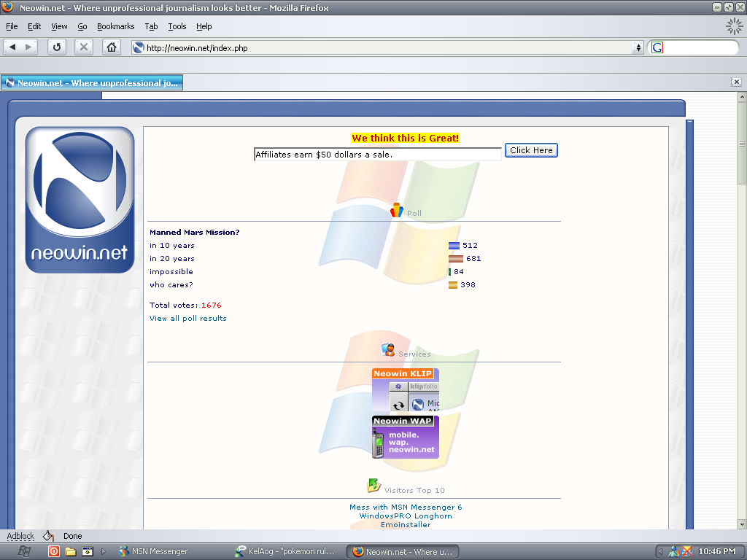Open the Windows Start button
This screenshot has width=747, height=560.
point(24,551)
